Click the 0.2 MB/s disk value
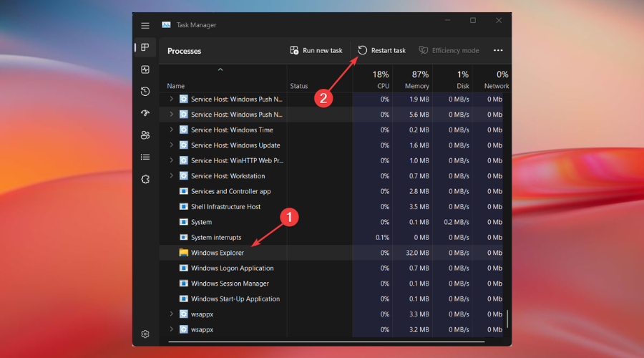 [x=457, y=222]
